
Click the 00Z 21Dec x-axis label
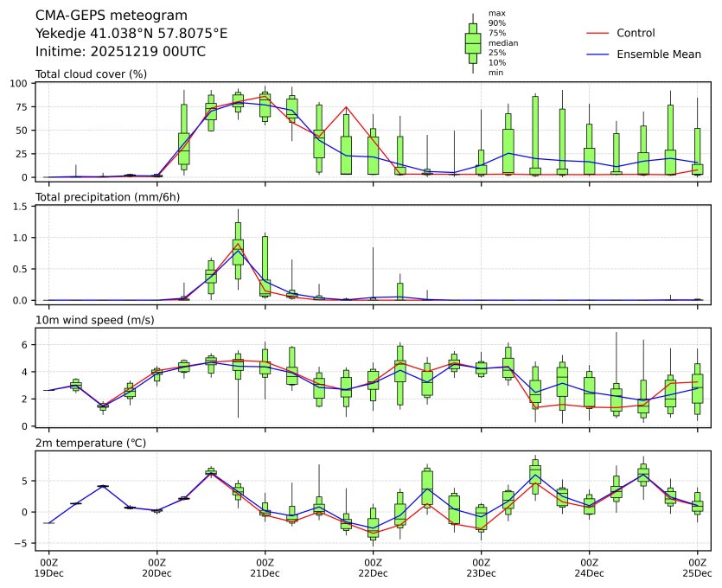tap(265, 567)
